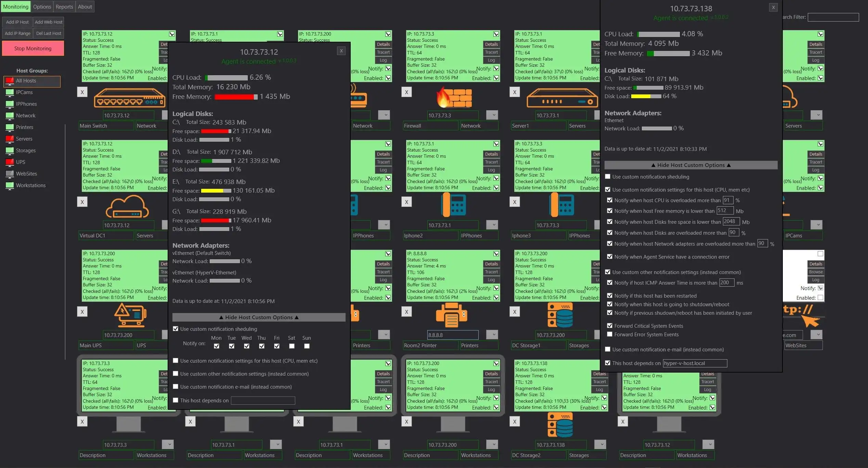Click the Add IP Range button
This screenshot has width=868, height=468.
(17, 33)
